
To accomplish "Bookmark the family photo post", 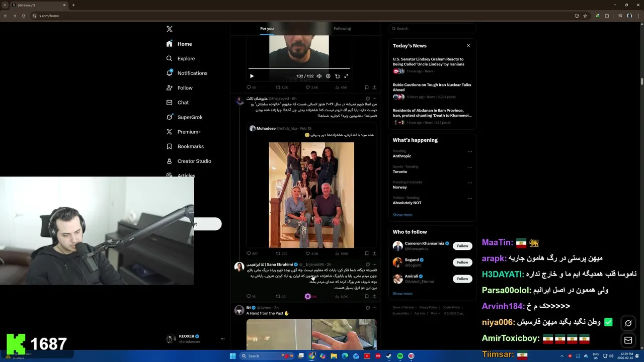I will (x=366, y=253).
